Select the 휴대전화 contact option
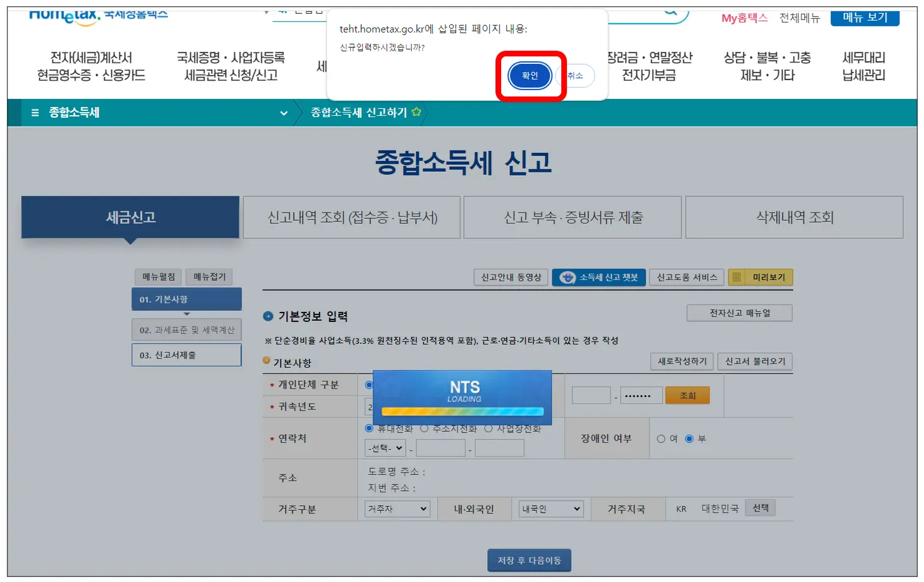 click(368, 429)
